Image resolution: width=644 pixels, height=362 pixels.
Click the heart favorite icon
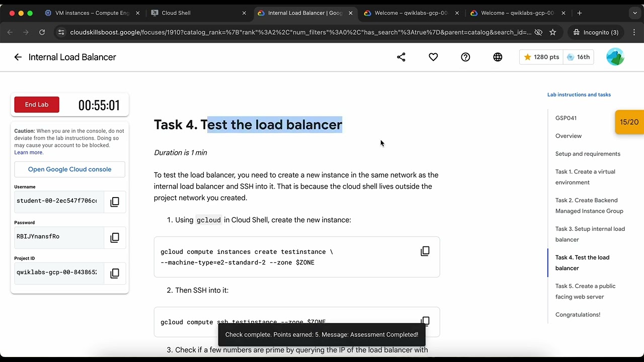[433, 57]
